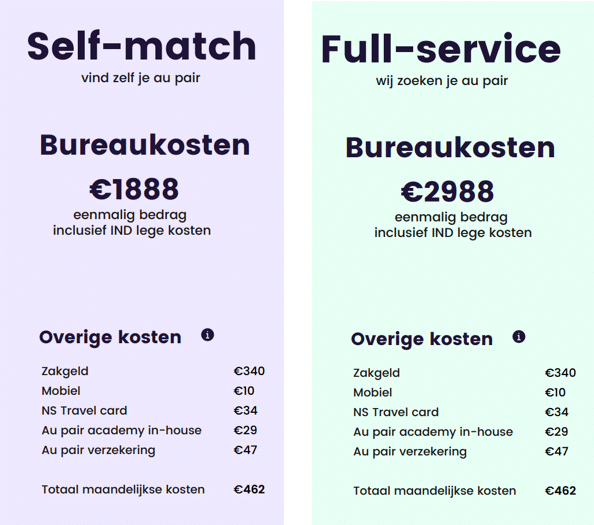Click NS Travel card in Self-match list
594x525 pixels.
click(84, 411)
